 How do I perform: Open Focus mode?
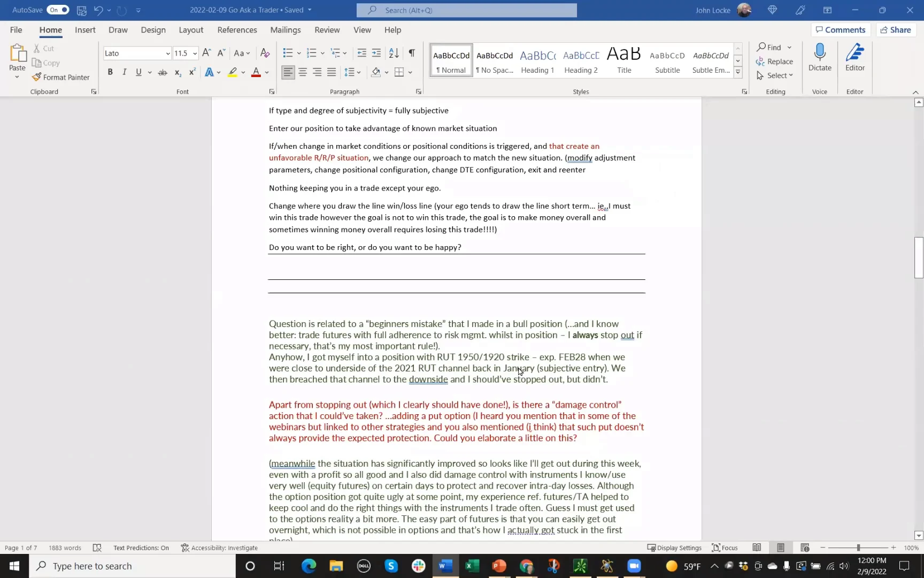pyautogui.click(x=725, y=547)
